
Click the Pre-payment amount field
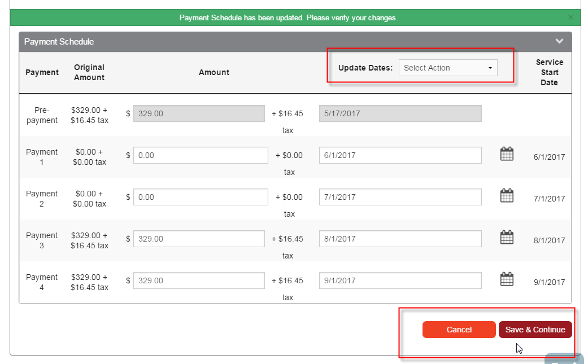point(199,113)
